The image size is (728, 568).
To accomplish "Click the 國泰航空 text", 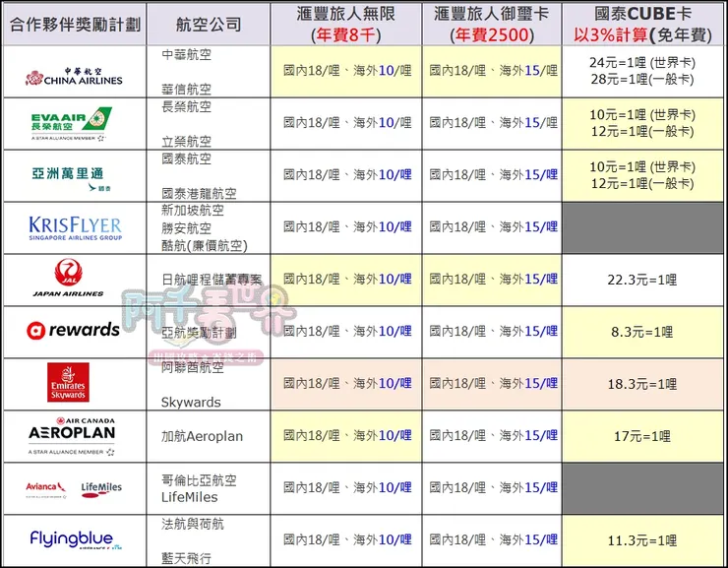I will (187, 158).
